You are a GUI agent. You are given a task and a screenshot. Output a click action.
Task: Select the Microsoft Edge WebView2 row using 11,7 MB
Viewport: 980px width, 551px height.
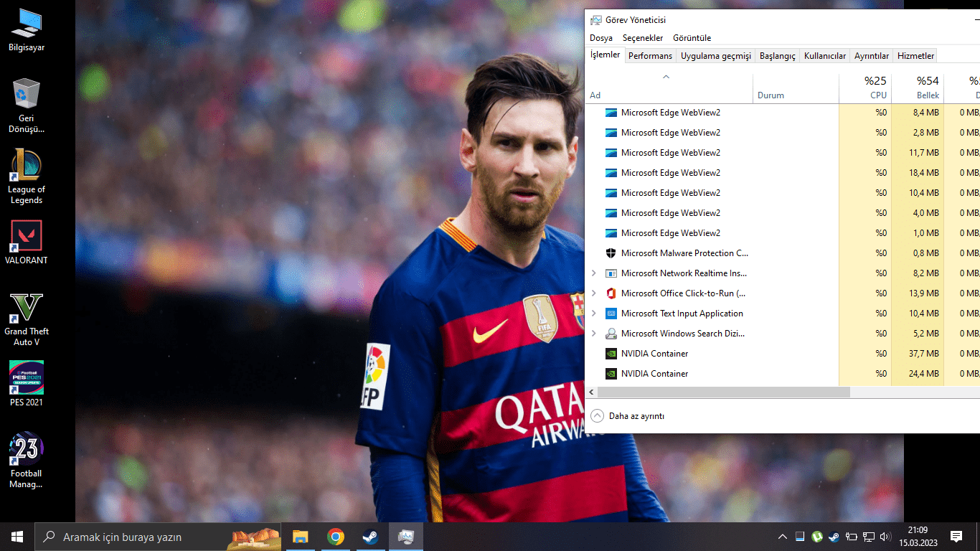783,153
